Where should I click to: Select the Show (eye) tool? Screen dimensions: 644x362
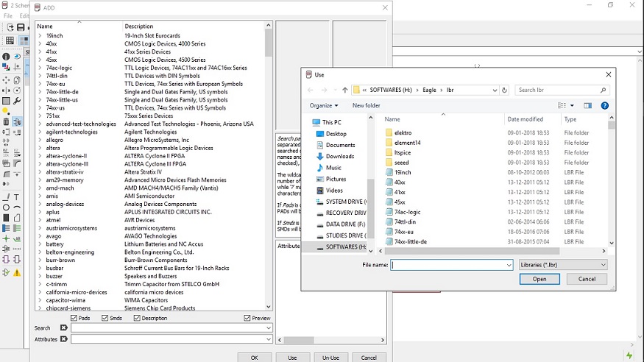point(17,56)
